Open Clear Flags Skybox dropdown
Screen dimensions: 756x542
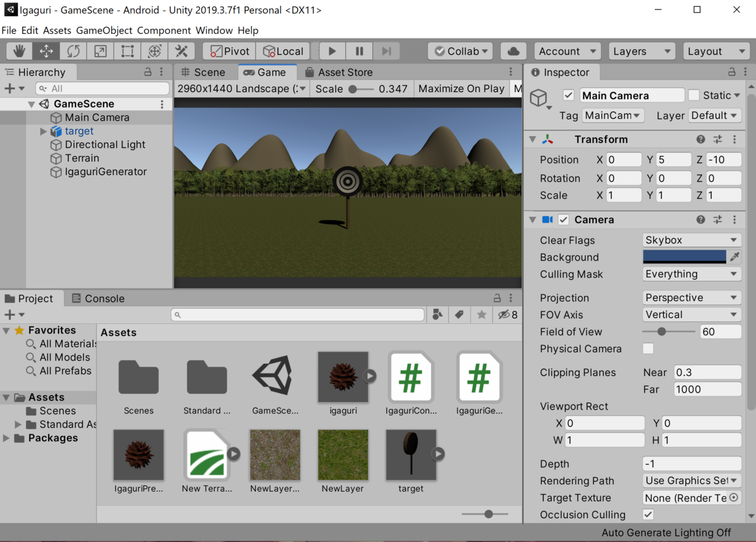(692, 240)
